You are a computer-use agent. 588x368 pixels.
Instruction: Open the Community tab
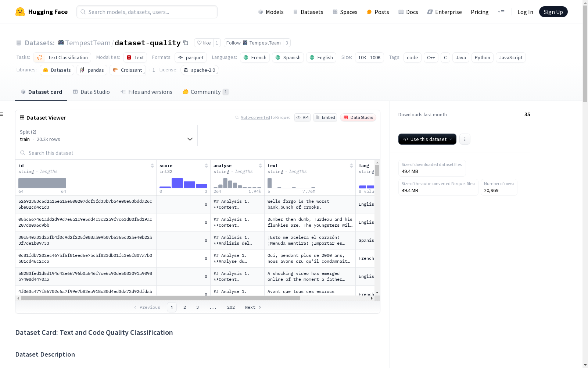pyautogui.click(x=205, y=92)
